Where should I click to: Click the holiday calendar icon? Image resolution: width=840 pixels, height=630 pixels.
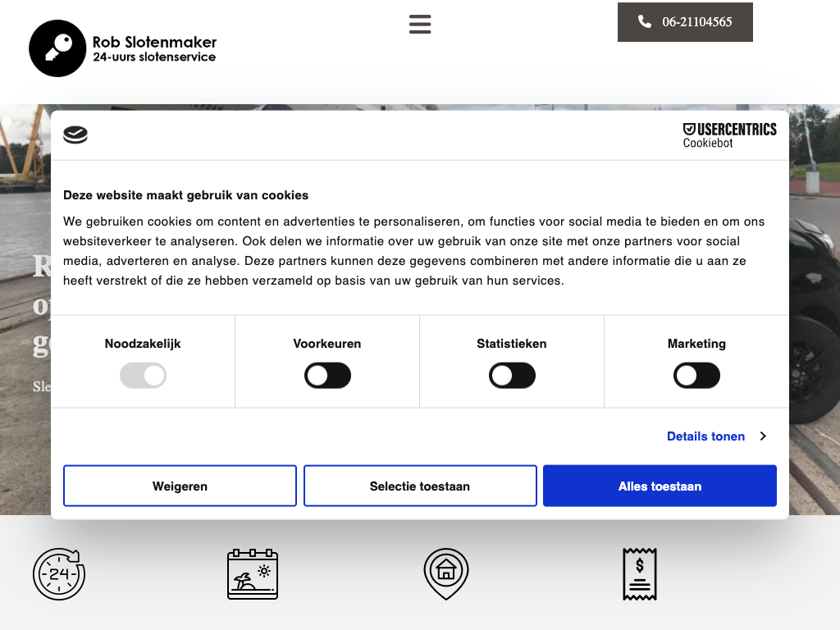[x=253, y=574]
